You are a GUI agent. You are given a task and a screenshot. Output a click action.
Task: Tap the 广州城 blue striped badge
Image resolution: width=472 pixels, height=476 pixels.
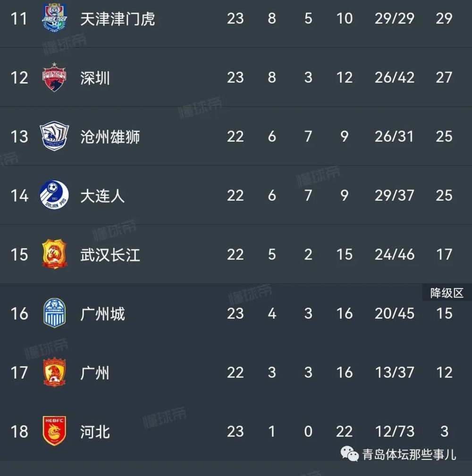(x=54, y=313)
